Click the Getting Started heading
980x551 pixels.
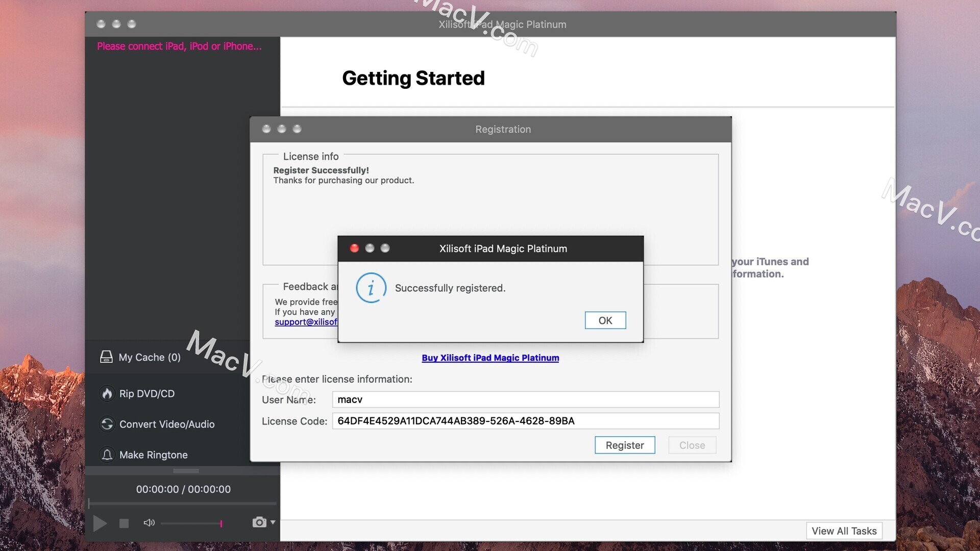(413, 78)
